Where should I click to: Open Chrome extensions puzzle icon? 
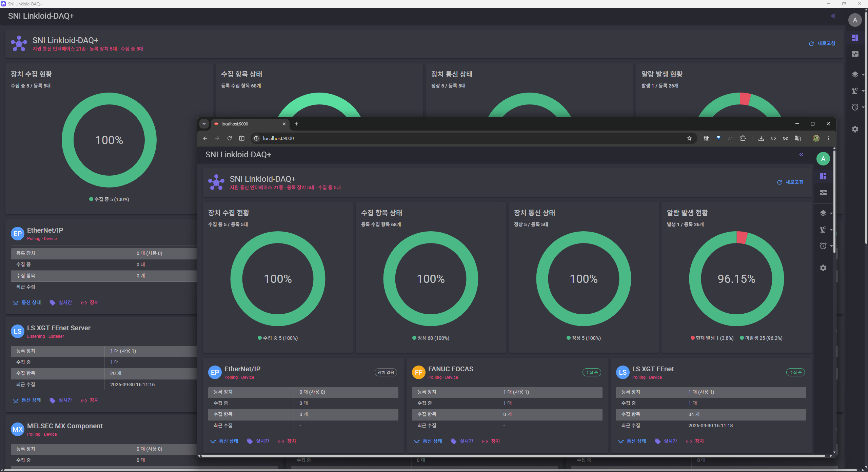(743, 138)
